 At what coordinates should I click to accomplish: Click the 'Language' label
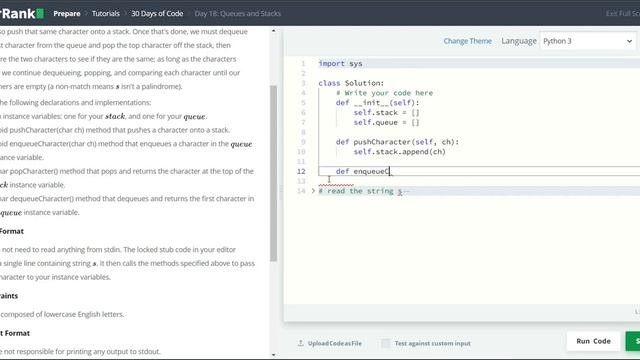tap(519, 41)
